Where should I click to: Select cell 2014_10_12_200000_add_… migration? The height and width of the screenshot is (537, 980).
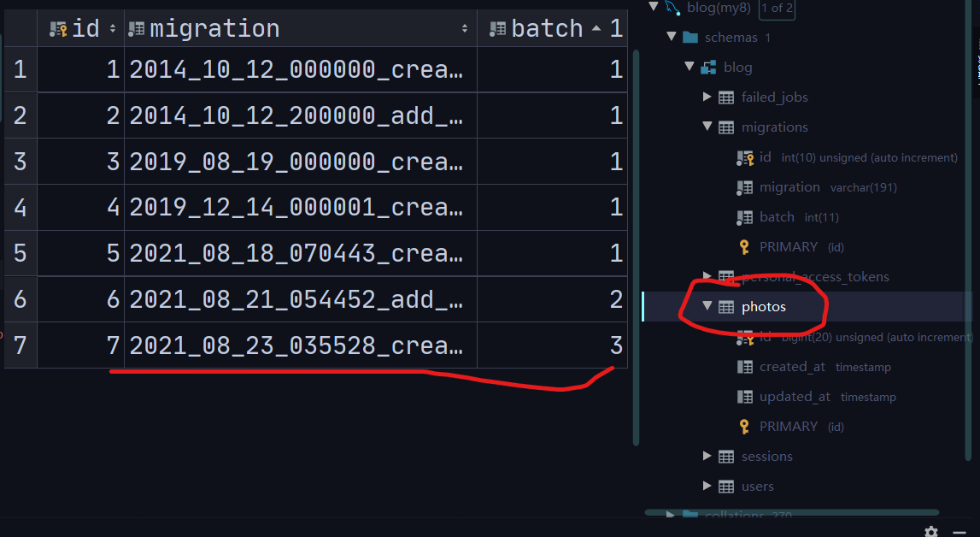pos(301,115)
